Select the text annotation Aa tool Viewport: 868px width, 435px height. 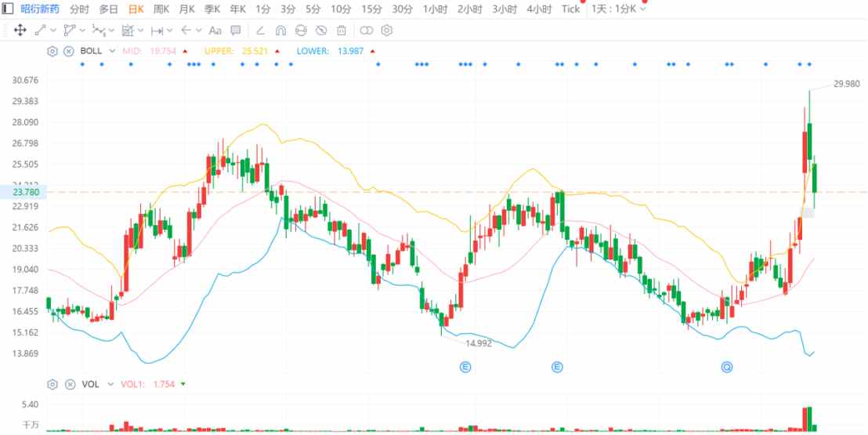pyautogui.click(x=215, y=31)
